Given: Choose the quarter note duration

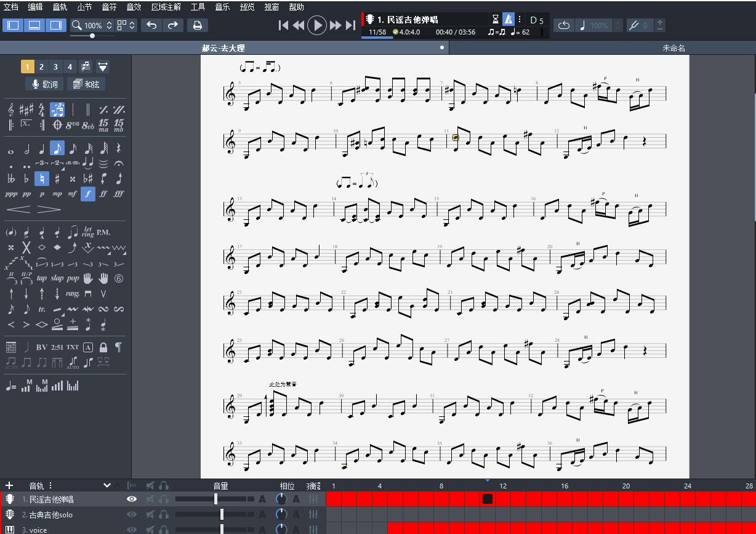Looking at the screenshot, I should tap(41, 148).
